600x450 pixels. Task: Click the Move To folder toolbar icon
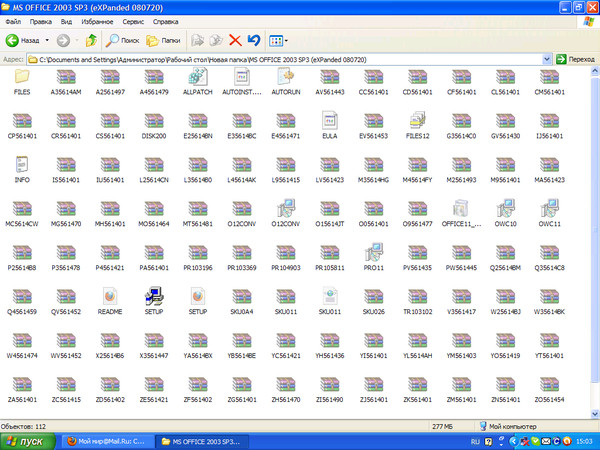point(197,40)
